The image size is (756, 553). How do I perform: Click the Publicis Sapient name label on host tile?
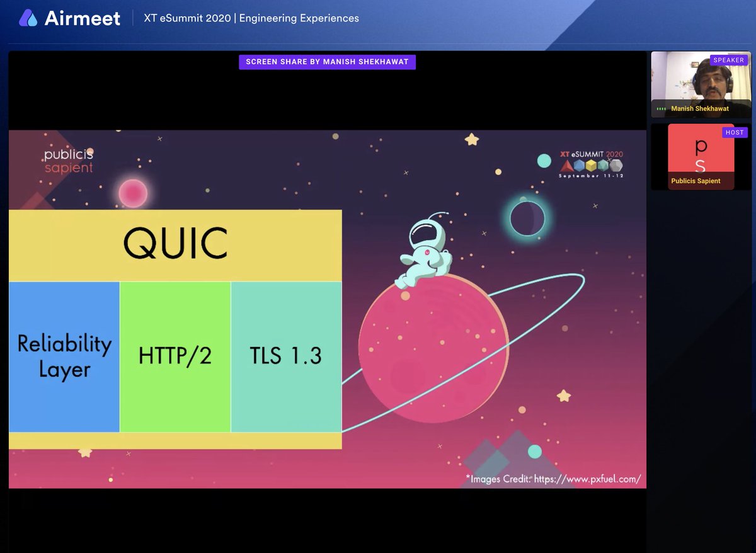[x=696, y=181]
